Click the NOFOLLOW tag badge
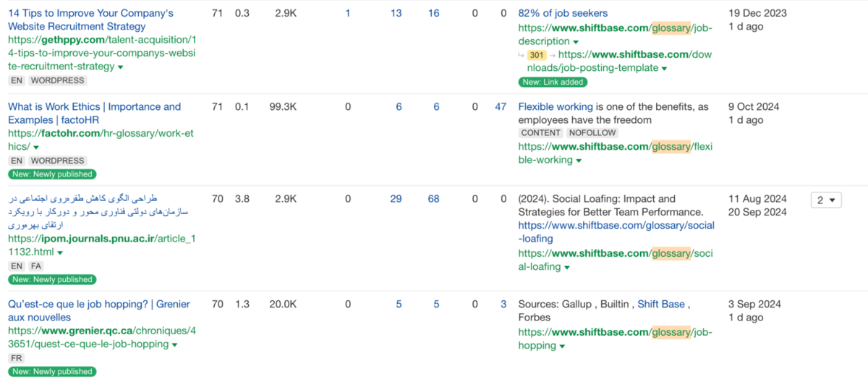The image size is (868, 382). click(592, 133)
